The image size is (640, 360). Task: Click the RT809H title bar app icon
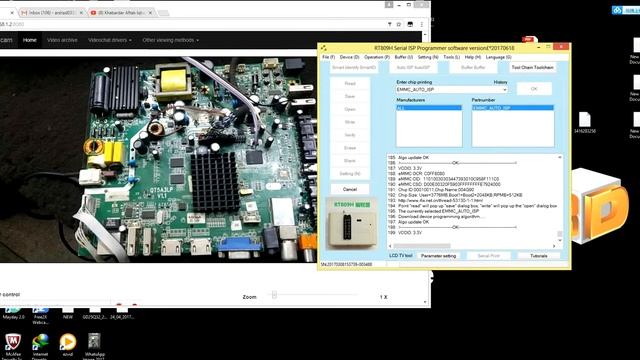(323, 48)
